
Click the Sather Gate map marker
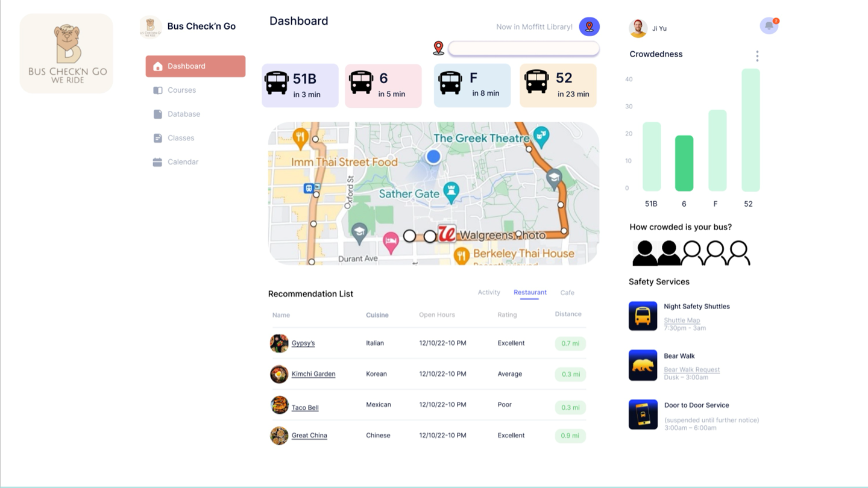[x=451, y=192]
